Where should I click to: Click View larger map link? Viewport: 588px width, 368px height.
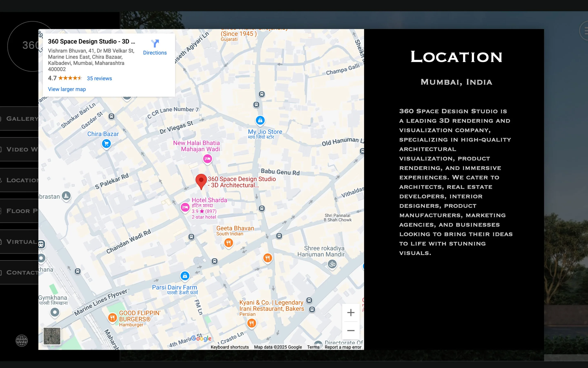click(x=67, y=89)
